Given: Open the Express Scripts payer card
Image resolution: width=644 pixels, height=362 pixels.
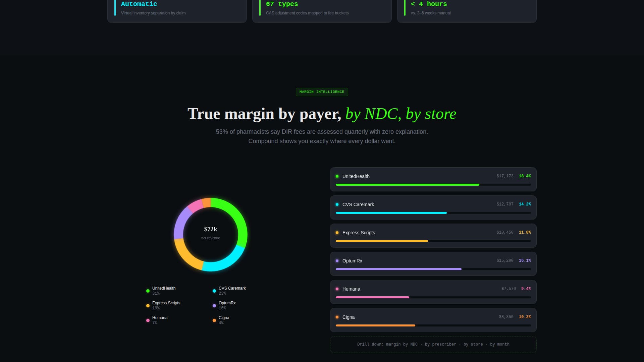Looking at the screenshot, I should point(433,236).
